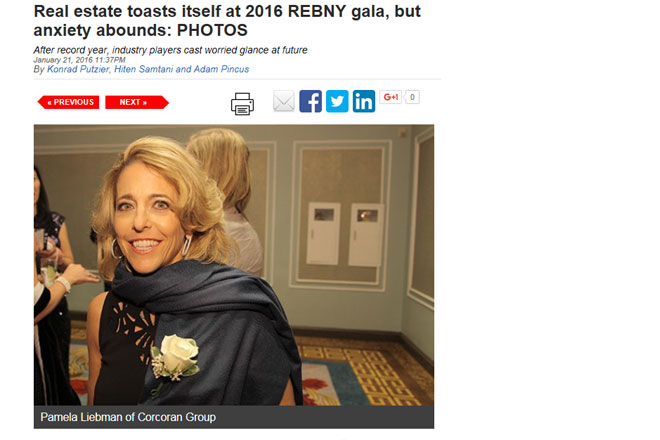Open author Hiten Samtani's page

coord(144,69)
